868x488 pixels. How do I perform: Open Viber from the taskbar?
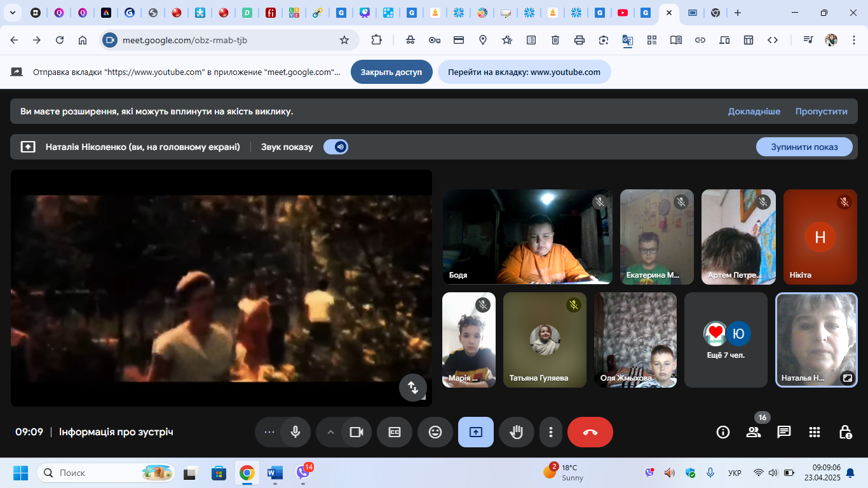(x=304, y=473)
